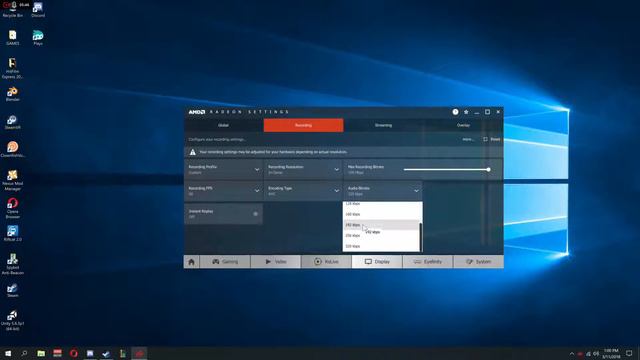The image size is (640, 360).
Task: Choose the highlighted 192 kbps option
Action: [x=380, y=224]
